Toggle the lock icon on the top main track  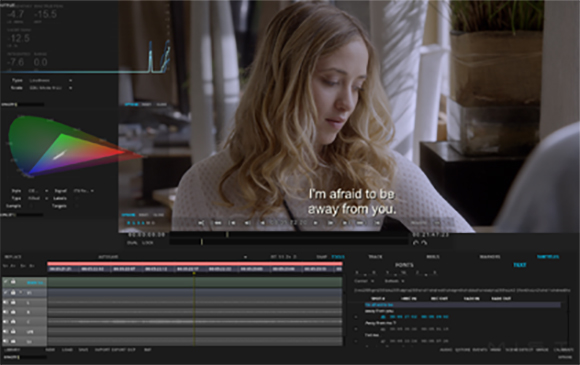click(x=13, y=282)
